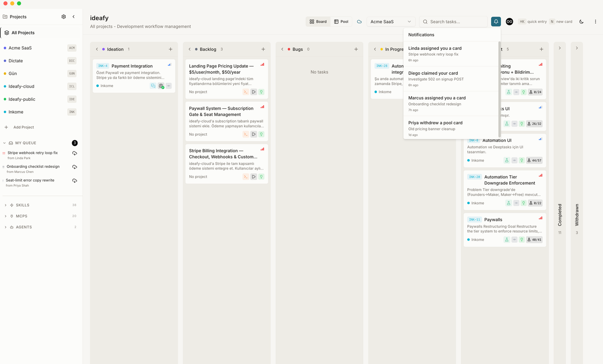Open the 40/41 test counter on Paywalls card
This screenshot has height=364, width=603.
[534, 240]
